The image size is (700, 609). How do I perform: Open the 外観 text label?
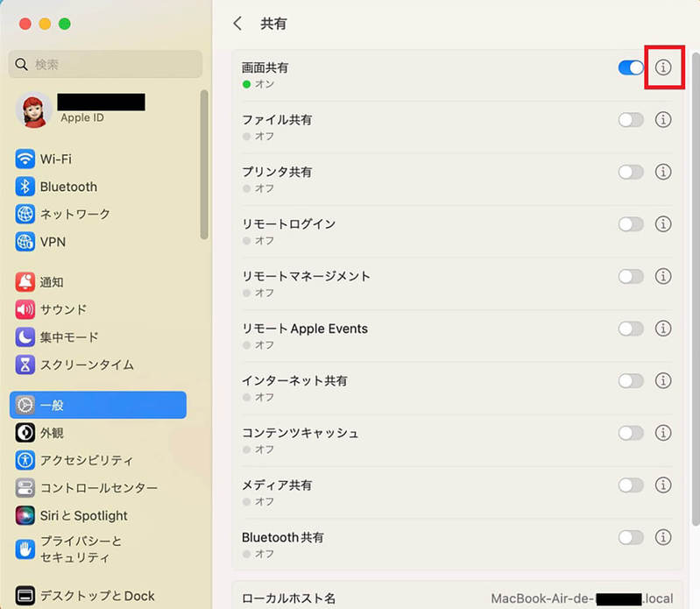52,433
